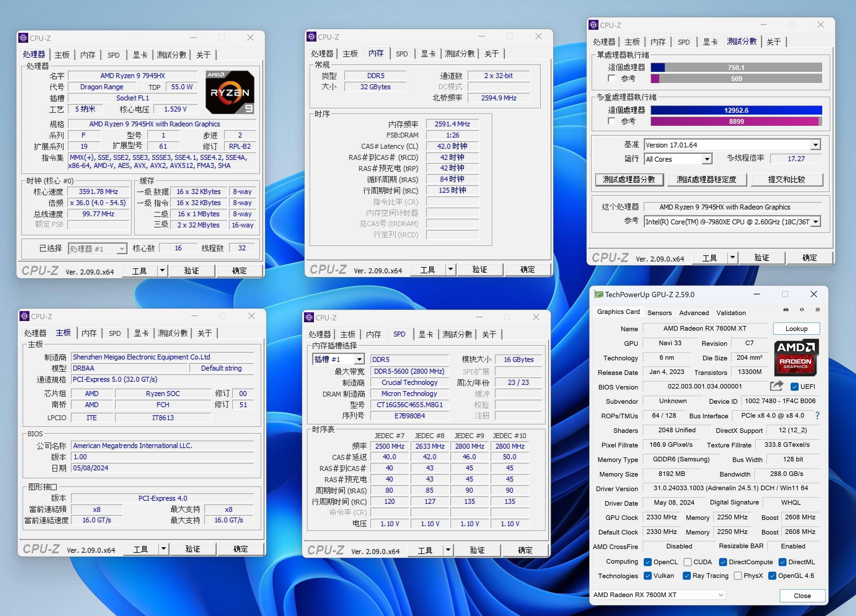The width and height of the screenshot is (856, 616).
Task: Take a GPU-Z screenshot with camera icon
Action: pyautogui.click(x=786, y=310)
